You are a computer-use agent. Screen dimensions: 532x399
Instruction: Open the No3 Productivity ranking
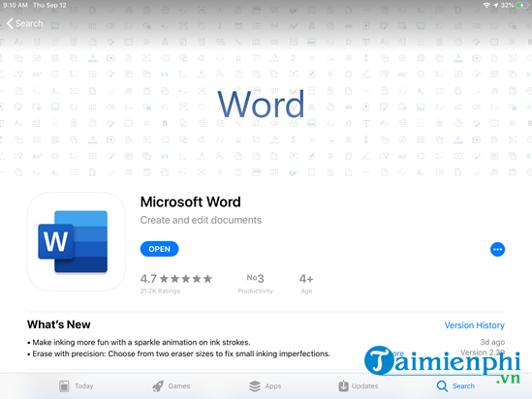(255, 284)
